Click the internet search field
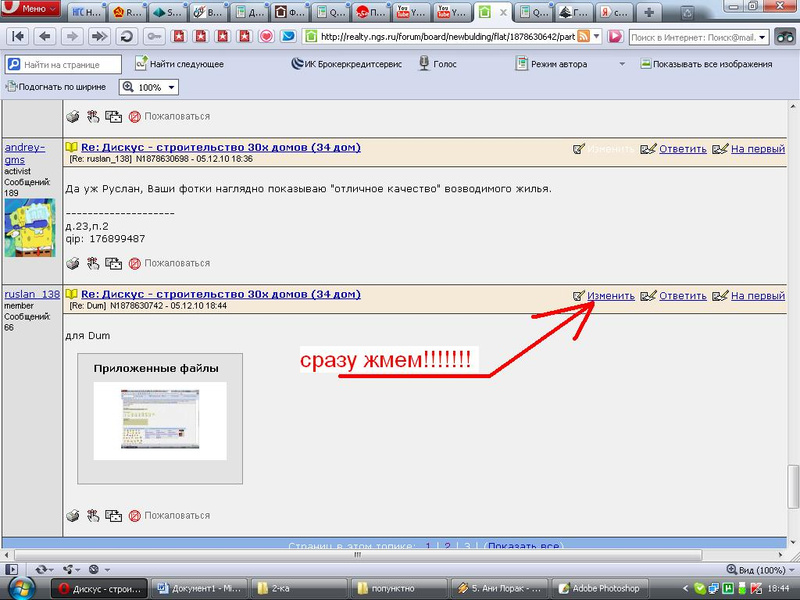 [693, 37]
